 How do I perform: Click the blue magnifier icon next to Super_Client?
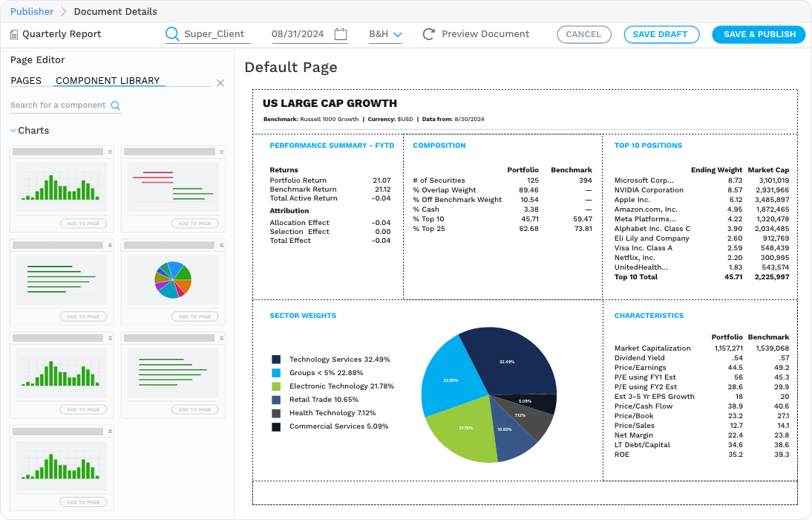(172, 34)
